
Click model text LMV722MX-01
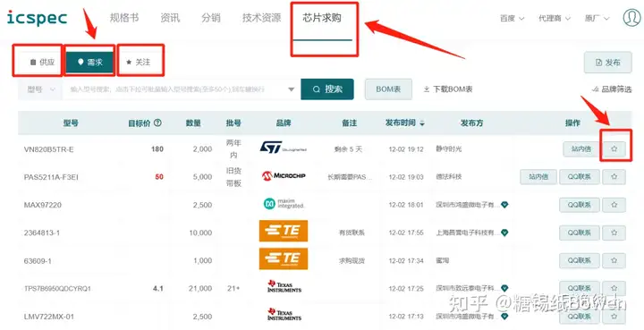click(x=49, y=317)
